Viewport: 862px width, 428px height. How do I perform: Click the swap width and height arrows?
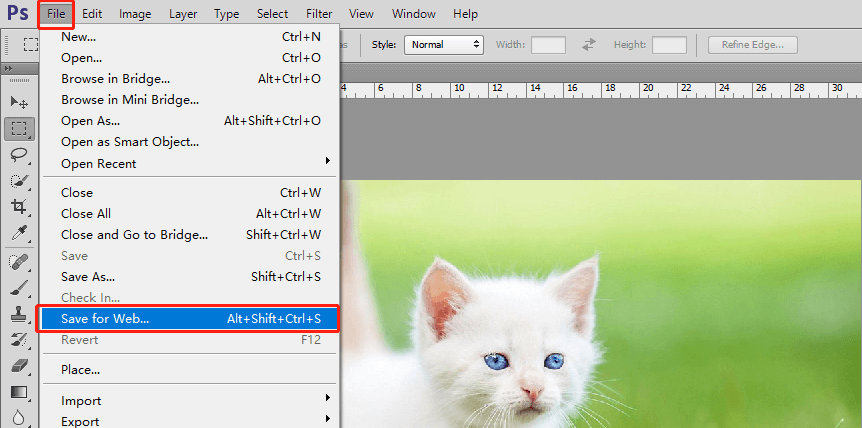[x=589, y=45]
